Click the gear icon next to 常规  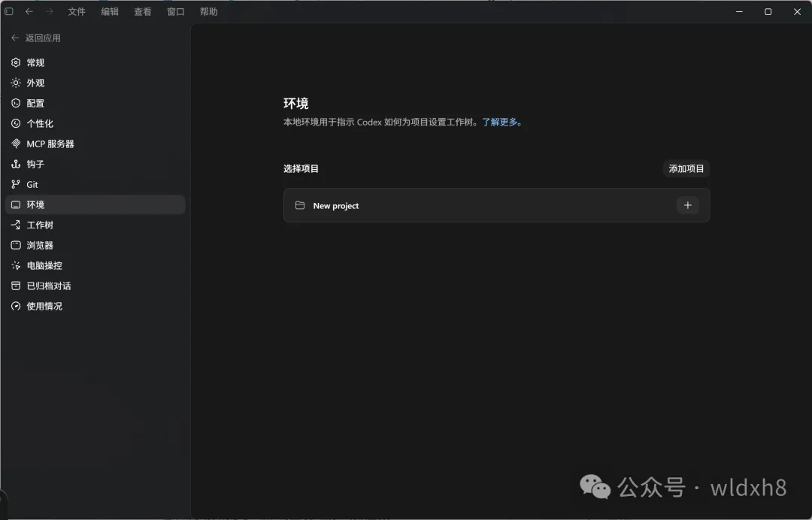[16, 62]
